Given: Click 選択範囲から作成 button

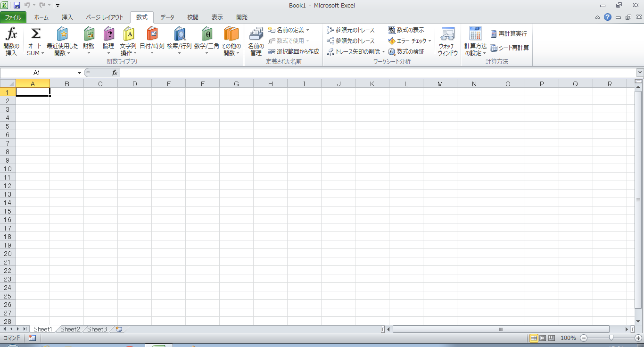Looking at the screenshot, I should (x=293, y=52).
